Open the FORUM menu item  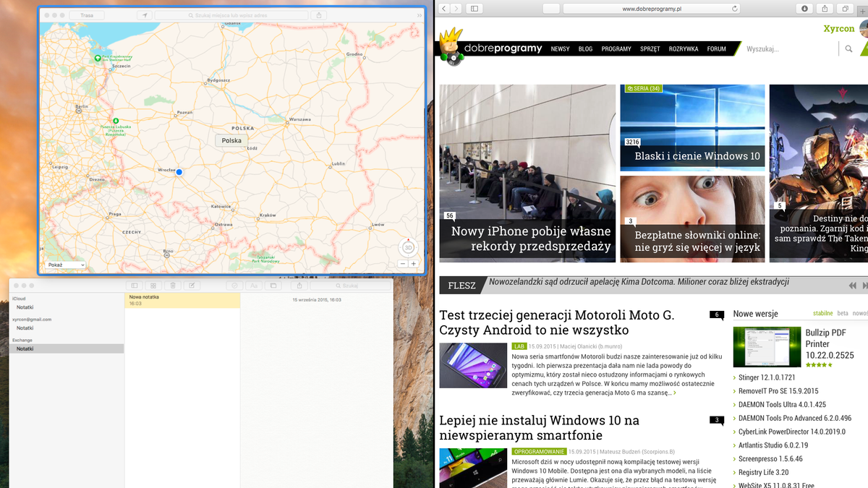pos(716,49)
